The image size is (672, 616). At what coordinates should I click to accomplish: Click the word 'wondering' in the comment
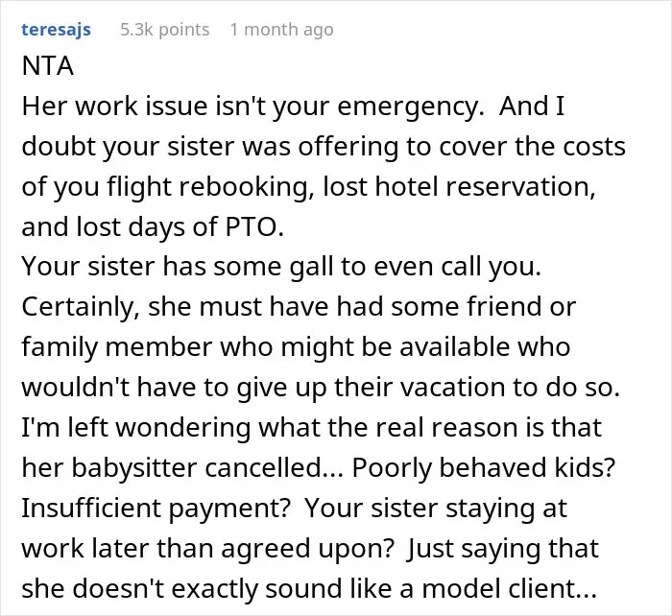(x=183, y=428)
